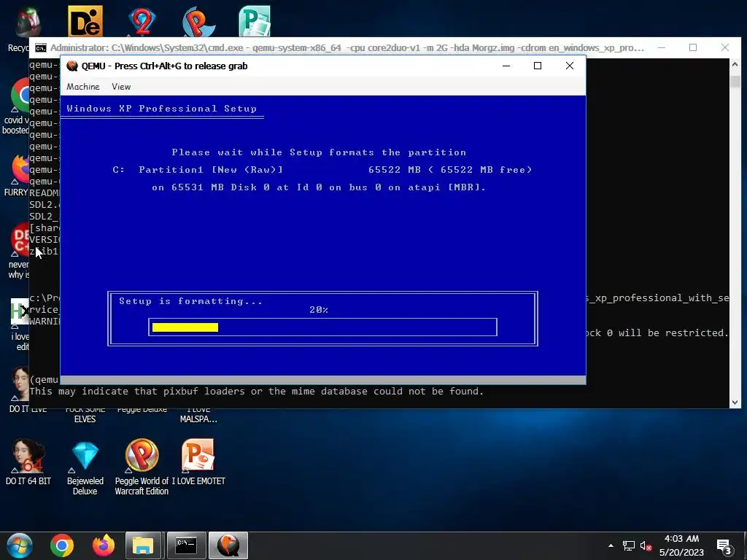Launch Chrome from the taskbar
Screen dimensions: 747x560
point(62,545)
